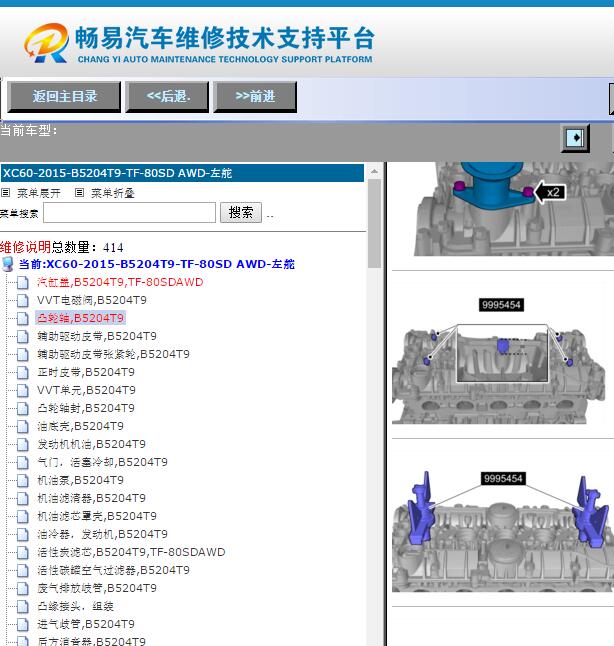Open 汽缸盖,B5204T9,TF-80SDAWD entry
Screen dimensions: 614x646
tap(120, 282)
